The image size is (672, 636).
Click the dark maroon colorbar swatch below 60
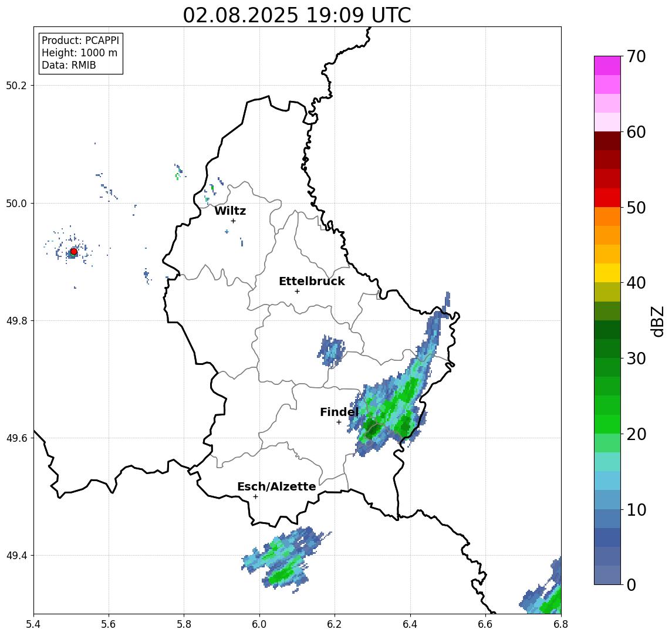point(607,141)
